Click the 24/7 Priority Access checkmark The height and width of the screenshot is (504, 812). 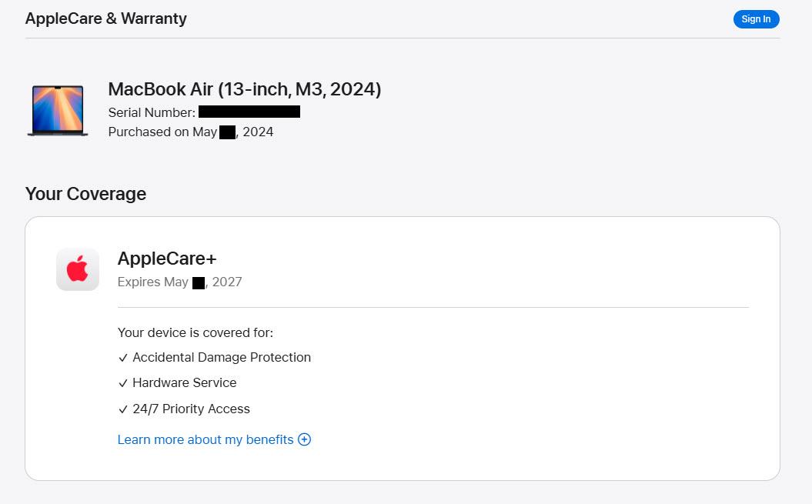tap(122, 409)
